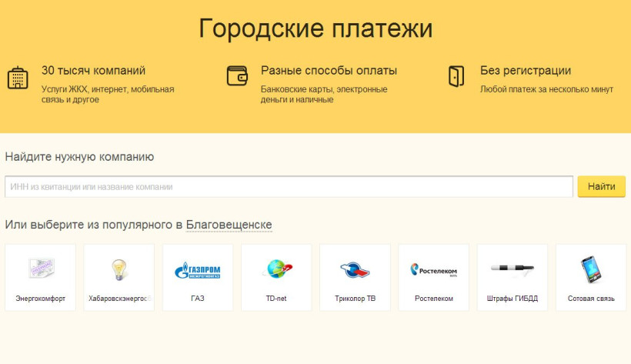This screenshot has height=364, width=631.
Task: Click the door icon for Без регистрации
Action: click(456, 75)
